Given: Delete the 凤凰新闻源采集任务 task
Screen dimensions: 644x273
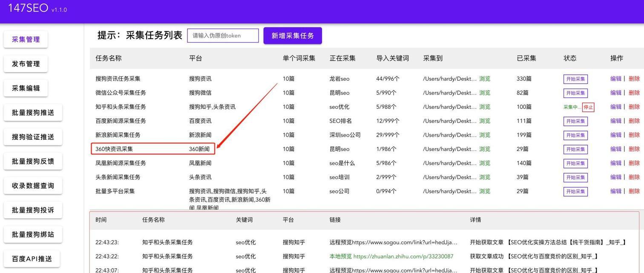Looking at the screenshot, I should (634, 163).
